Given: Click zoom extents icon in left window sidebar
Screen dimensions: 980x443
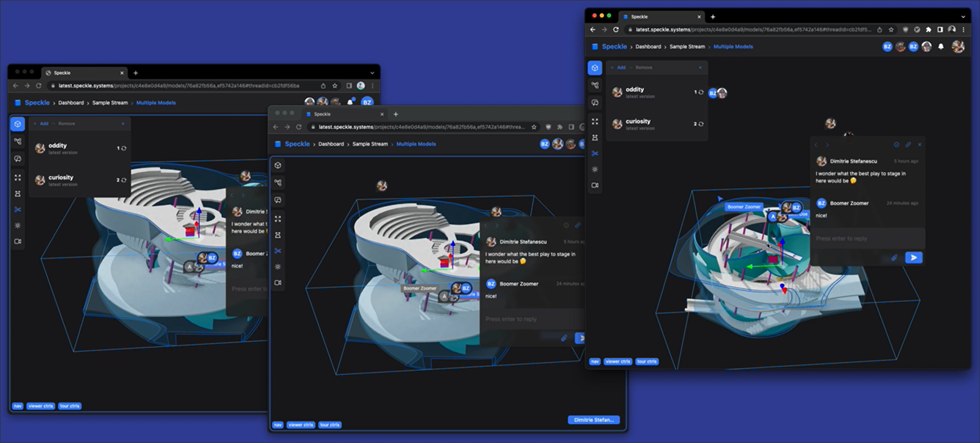Looking at the screenshot, I should click(17, 178).
